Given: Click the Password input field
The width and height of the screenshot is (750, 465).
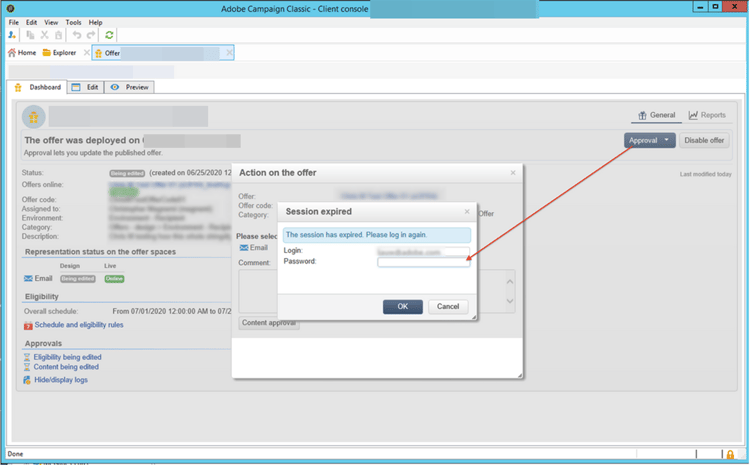Looking at the screenshot, I should coord(423,262).
